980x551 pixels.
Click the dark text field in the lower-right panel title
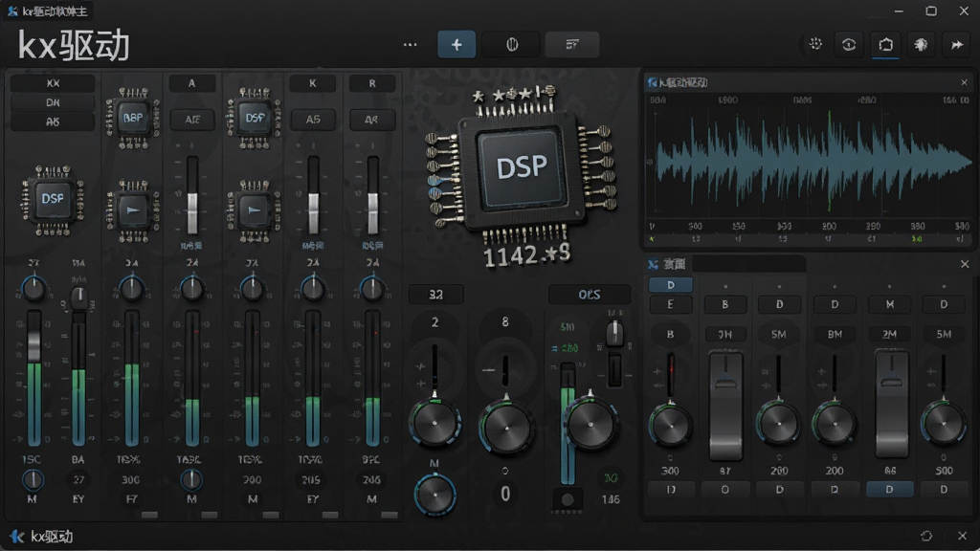coord(748,264)
